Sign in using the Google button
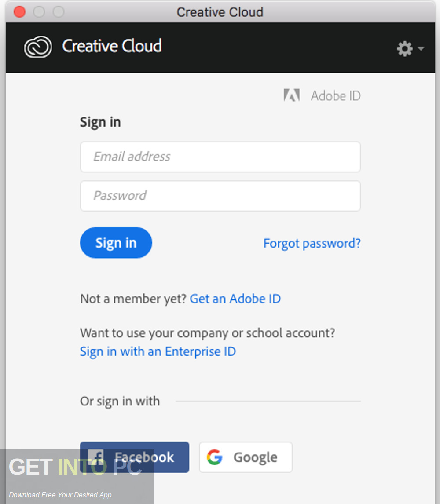Image resolution: width=440 pixels, height=504 pixels. click(x=246, y=457)
